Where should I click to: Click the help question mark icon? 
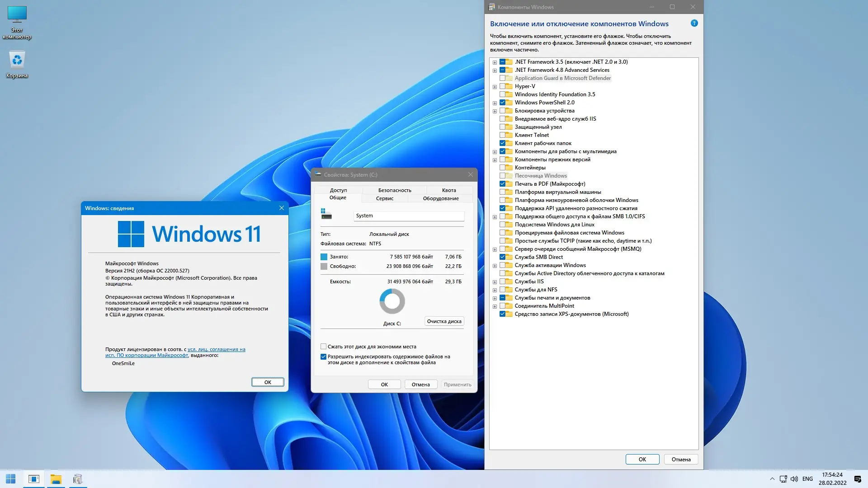point(694,23)
